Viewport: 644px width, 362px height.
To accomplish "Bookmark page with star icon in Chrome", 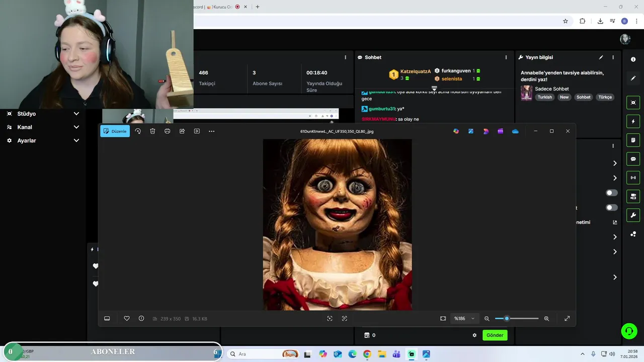I will point(566,21).
